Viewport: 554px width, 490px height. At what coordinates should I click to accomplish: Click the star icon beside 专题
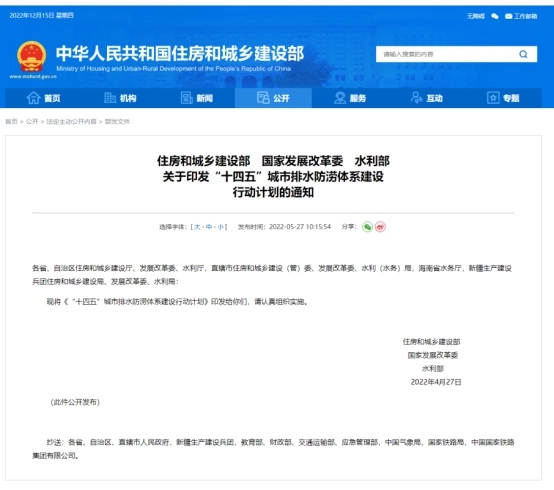[493, 98]
